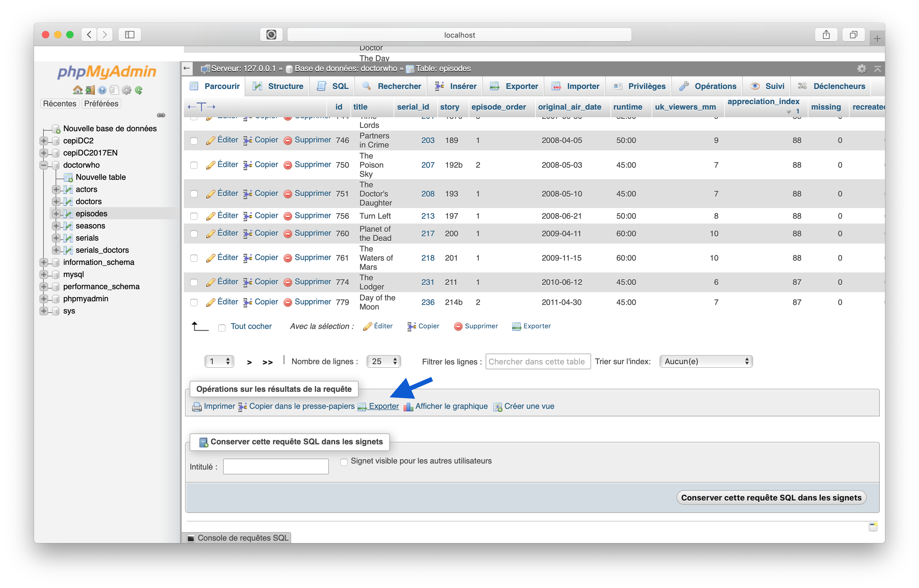The image size is (919, 588).
Task: Click the Exporter icon in Avec la sélection
Action: [516, 326]
